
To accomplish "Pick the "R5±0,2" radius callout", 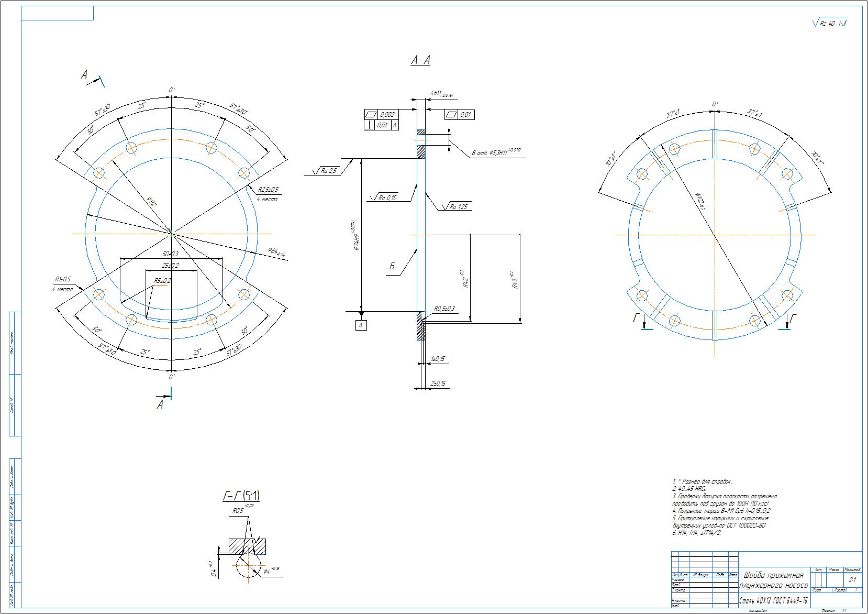I will 162,280.
